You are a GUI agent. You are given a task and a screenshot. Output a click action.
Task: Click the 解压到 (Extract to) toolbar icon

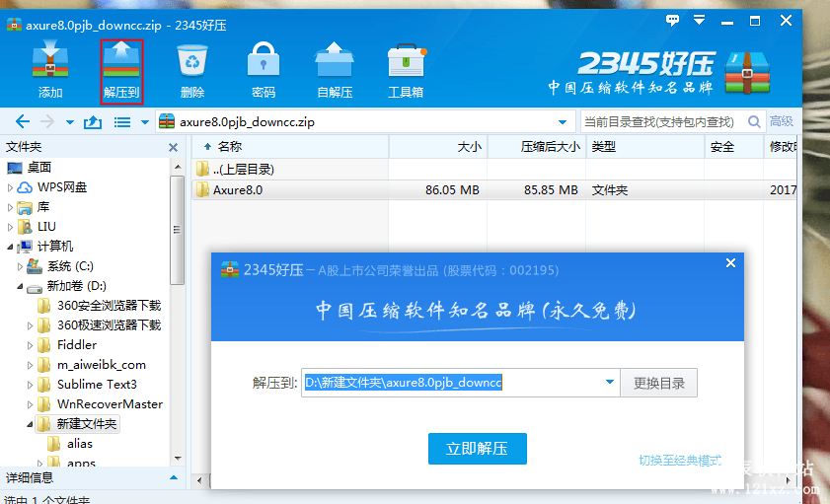point(121,71)
